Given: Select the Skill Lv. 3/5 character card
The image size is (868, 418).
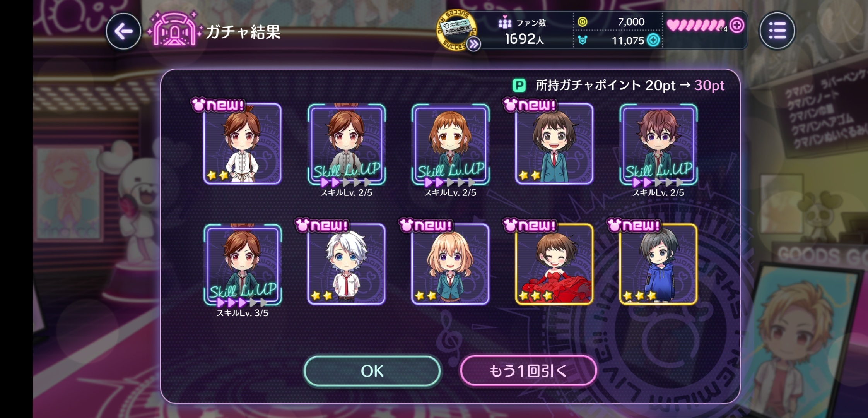Looking at the screenshot, I should [x=243, y=265].
